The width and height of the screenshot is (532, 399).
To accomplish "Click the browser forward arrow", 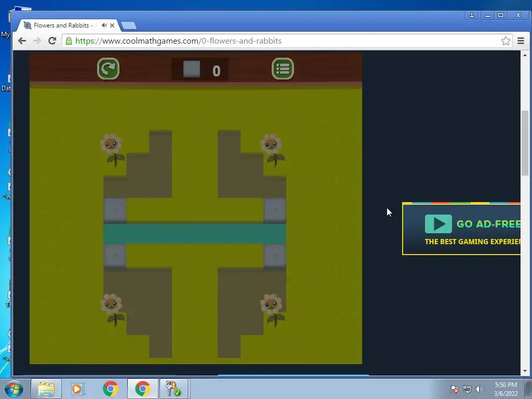I will click(x=37, y=41).
